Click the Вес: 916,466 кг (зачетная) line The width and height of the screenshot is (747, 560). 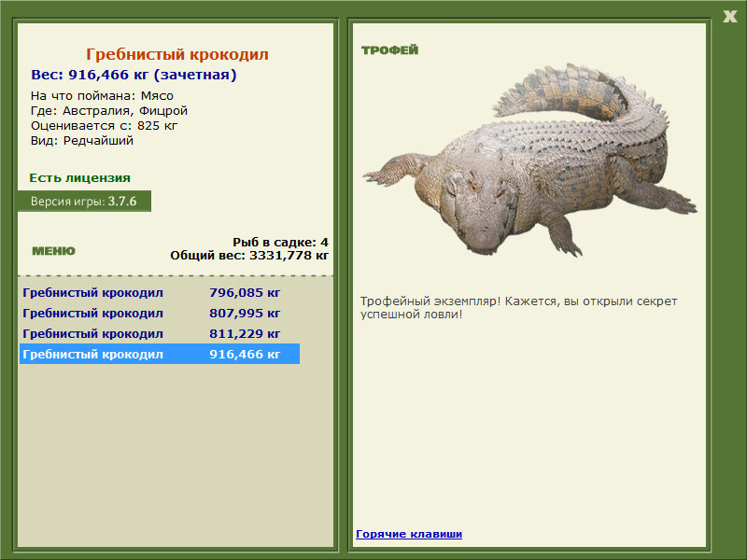coord(134,75)
